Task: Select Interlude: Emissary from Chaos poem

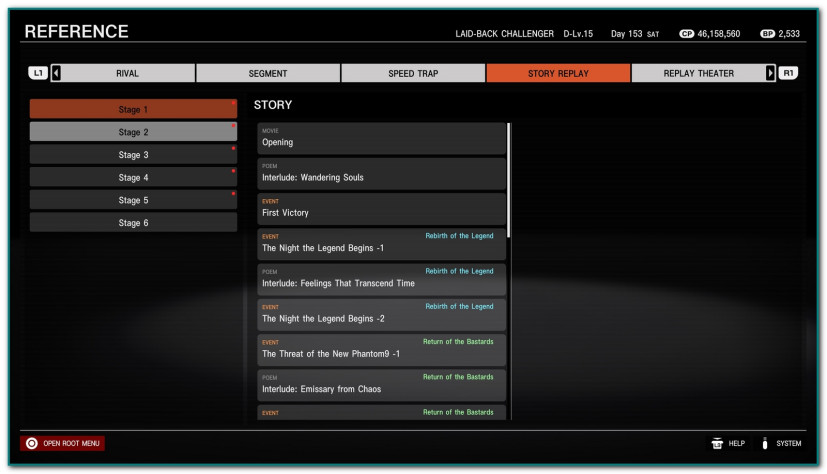Action: pos(381,385)
